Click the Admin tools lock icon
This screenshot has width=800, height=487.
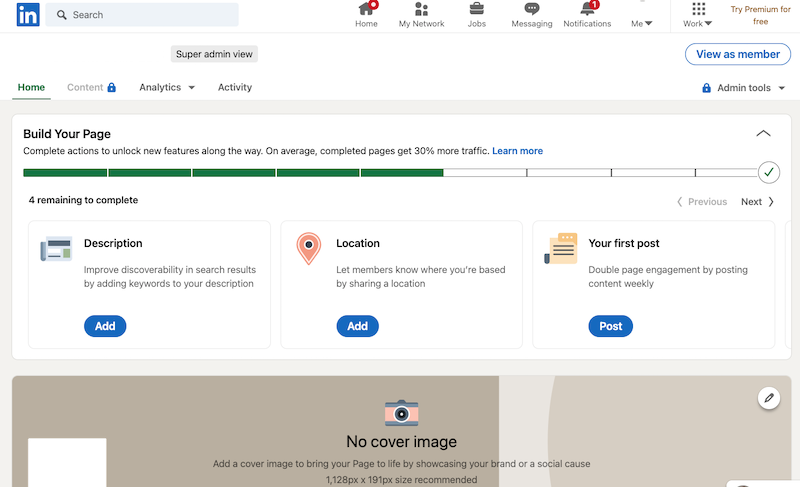coord(707,88)
